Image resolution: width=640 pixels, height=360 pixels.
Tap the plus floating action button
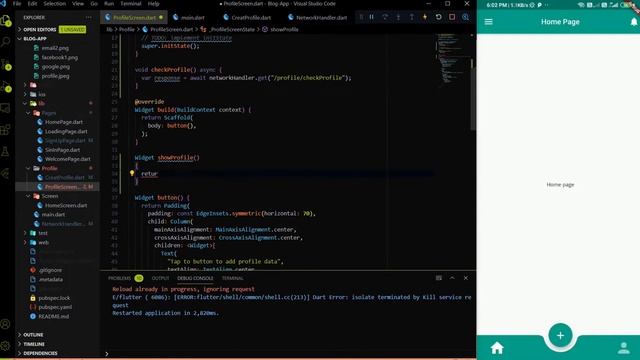click(x=560, y=336)
